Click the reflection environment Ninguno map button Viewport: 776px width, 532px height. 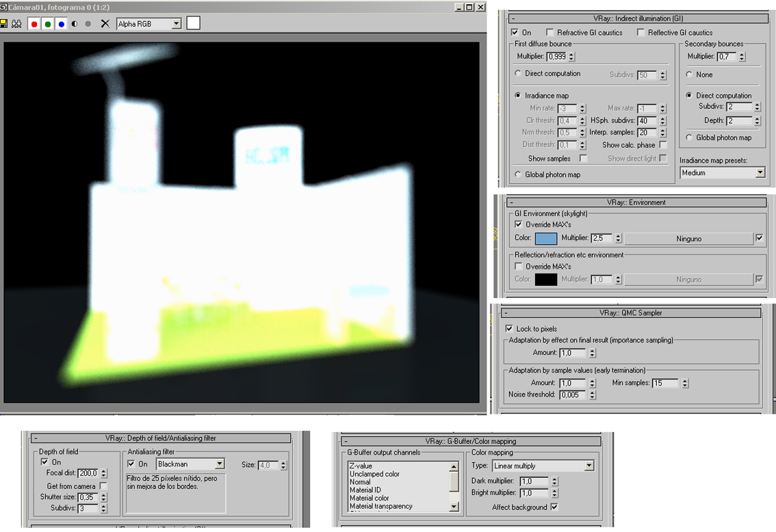pyautogui.click(x=689, y=280)
